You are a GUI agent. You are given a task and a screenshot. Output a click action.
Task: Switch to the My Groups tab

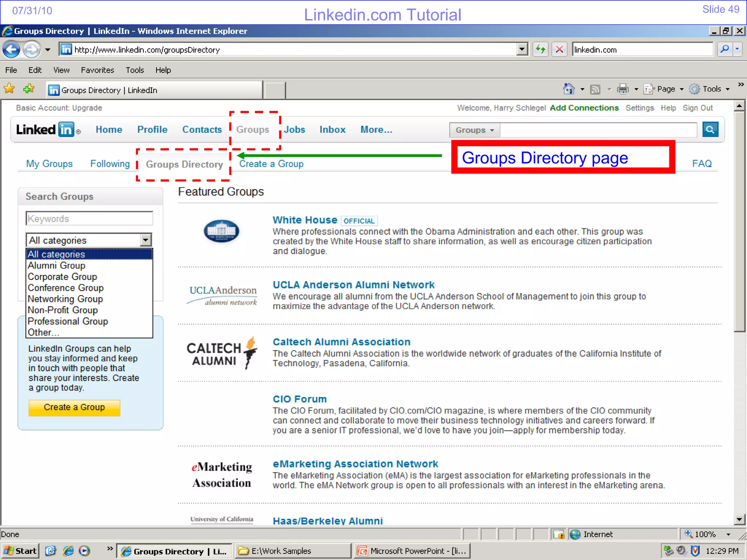(x=49, y=164)
